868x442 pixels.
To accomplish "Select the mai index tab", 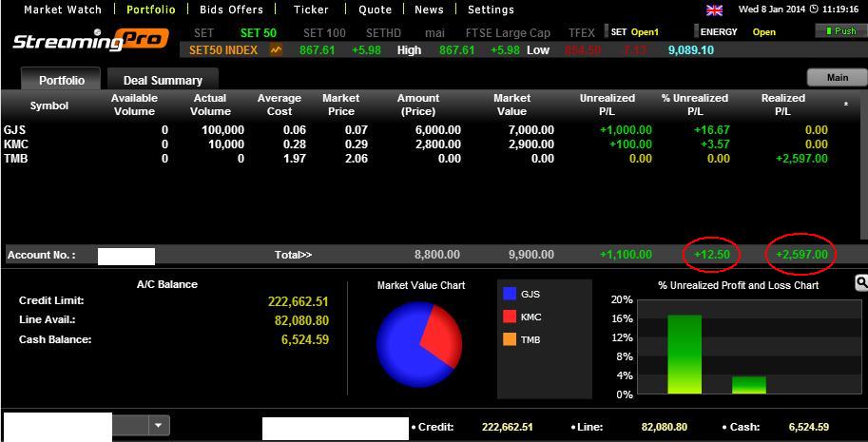I will pos(434,32).
